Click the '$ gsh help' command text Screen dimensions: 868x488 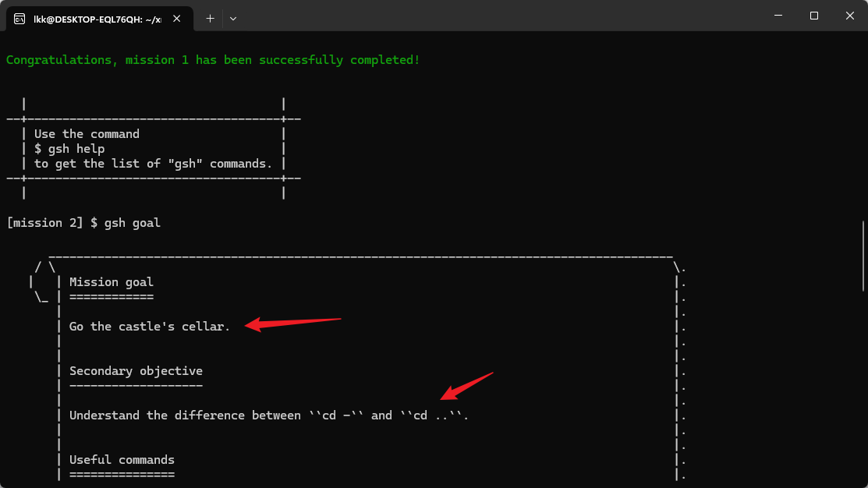coord(69,149)
